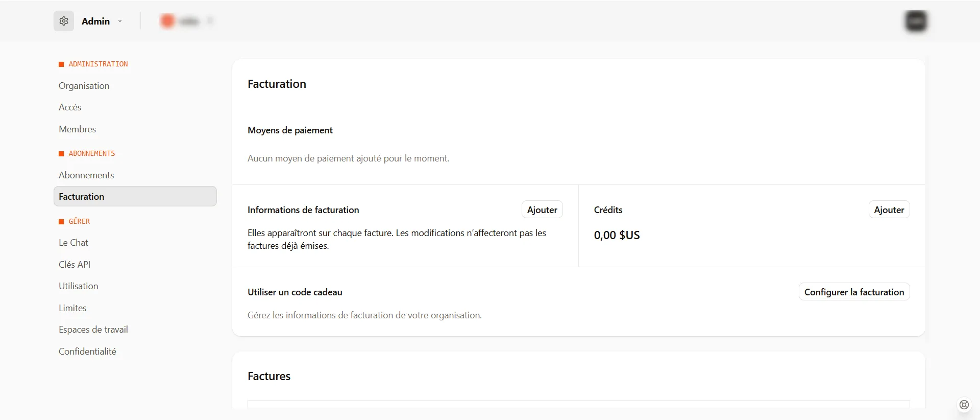
Task: Navigate to Le Chat settings
Action: (x=73, y=243)
